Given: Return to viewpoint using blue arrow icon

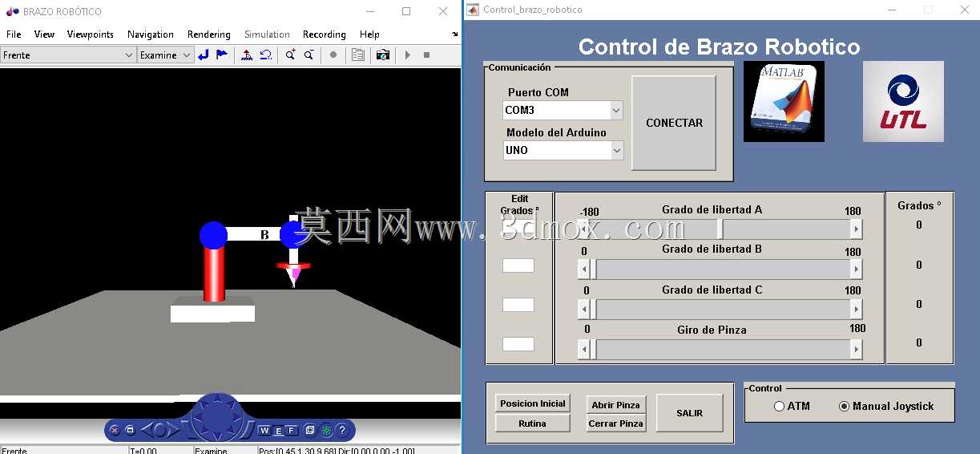Looking at the screenshot, I should pos(204,55).
